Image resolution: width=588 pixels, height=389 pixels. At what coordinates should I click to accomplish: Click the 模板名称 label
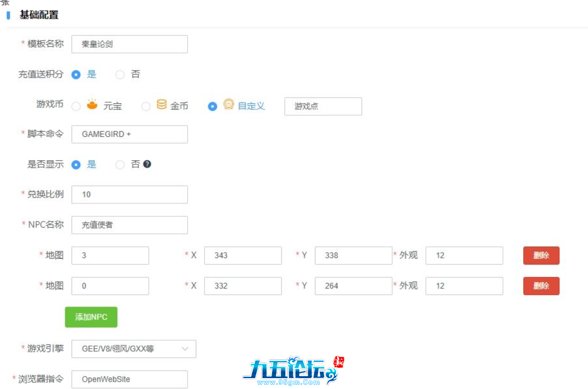coord(46,44)
